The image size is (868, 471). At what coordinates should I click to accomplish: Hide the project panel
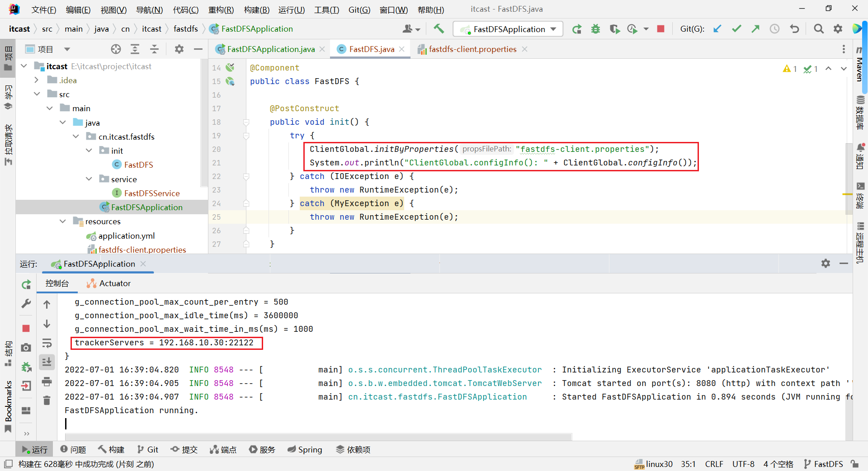(x=198, y=49)
